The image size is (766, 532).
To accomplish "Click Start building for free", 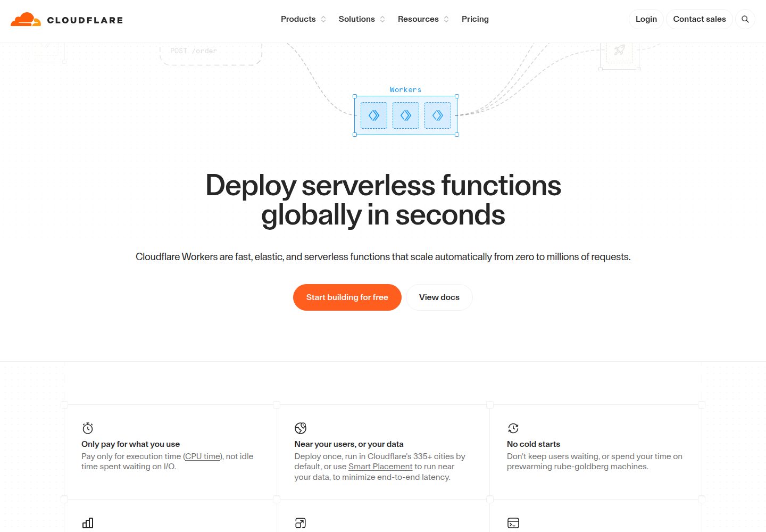I will pos(347,297).
